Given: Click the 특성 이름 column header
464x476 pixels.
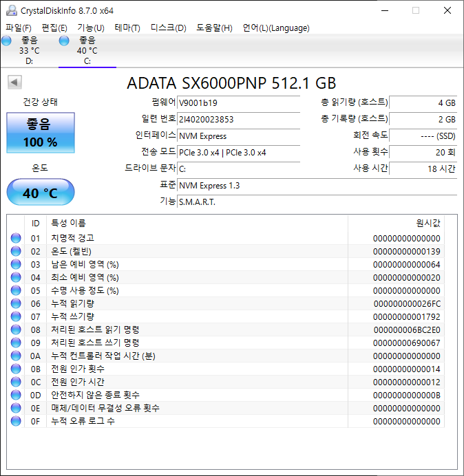Looking at the screenshot, I should click(x=197, y=224).
